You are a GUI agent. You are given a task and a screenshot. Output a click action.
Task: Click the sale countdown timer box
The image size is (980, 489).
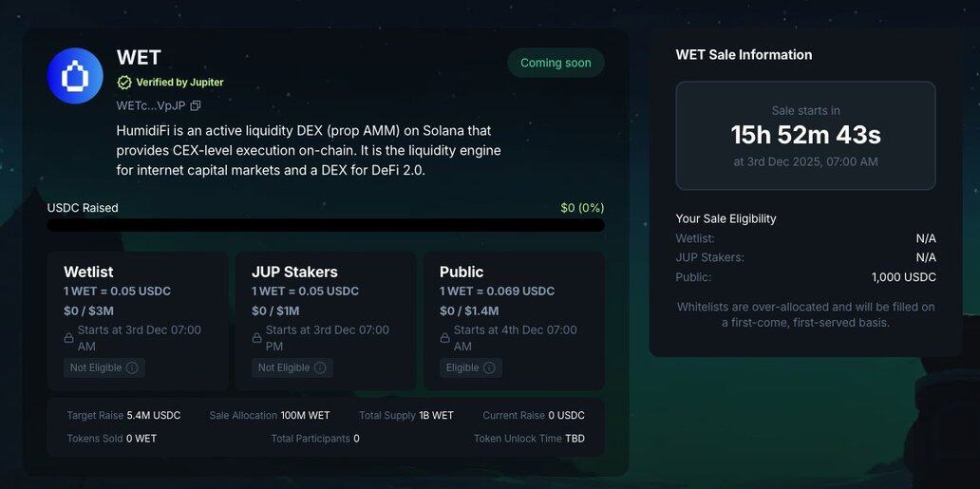805,136
